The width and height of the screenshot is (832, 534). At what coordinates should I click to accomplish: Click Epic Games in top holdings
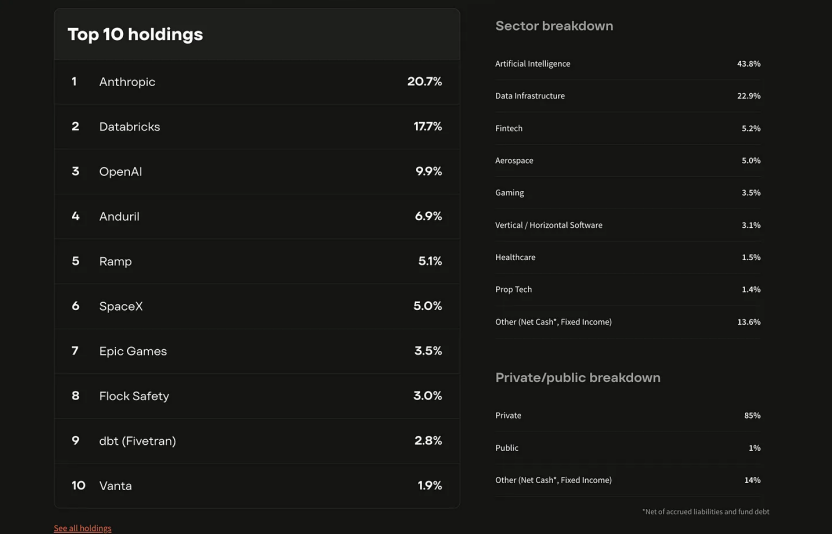[133, 351]
